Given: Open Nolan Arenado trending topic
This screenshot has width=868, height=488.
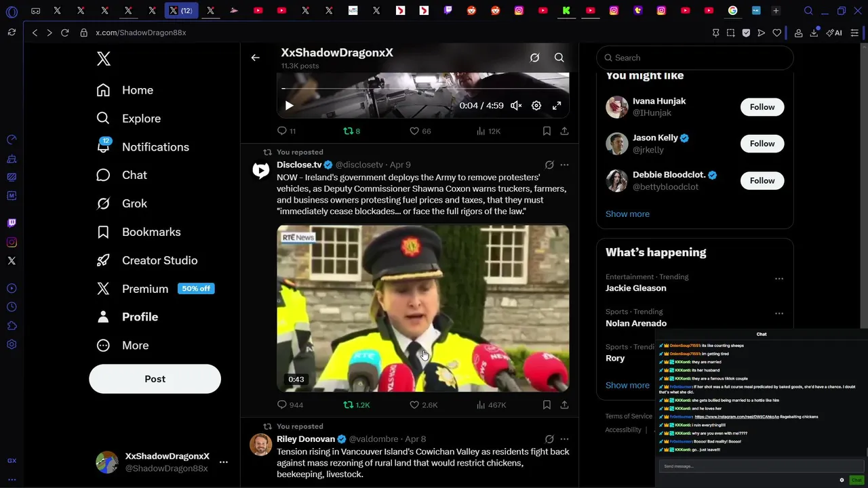Looking at the screenshot, I should (636, 323).
